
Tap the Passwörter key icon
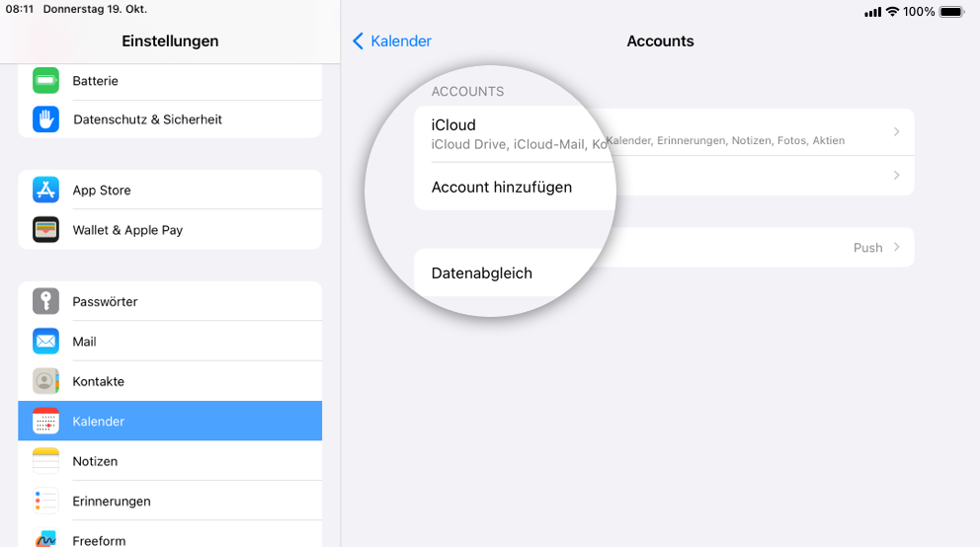(x=45, y=301)
